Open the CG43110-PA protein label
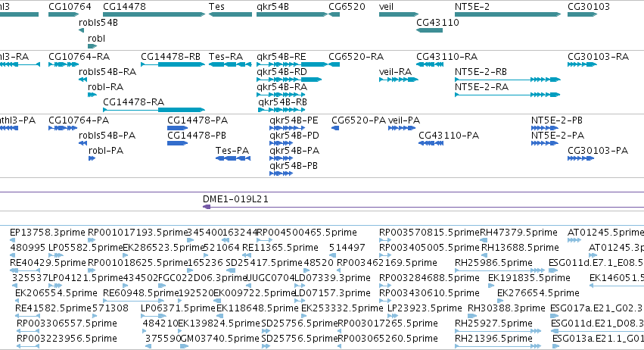This screenshot has width=644, height=350. click(x=449, y=136)
